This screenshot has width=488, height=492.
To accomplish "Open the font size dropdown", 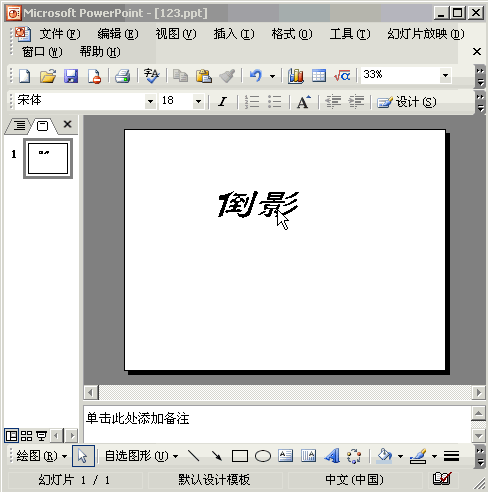I will (x=198, y=101).
